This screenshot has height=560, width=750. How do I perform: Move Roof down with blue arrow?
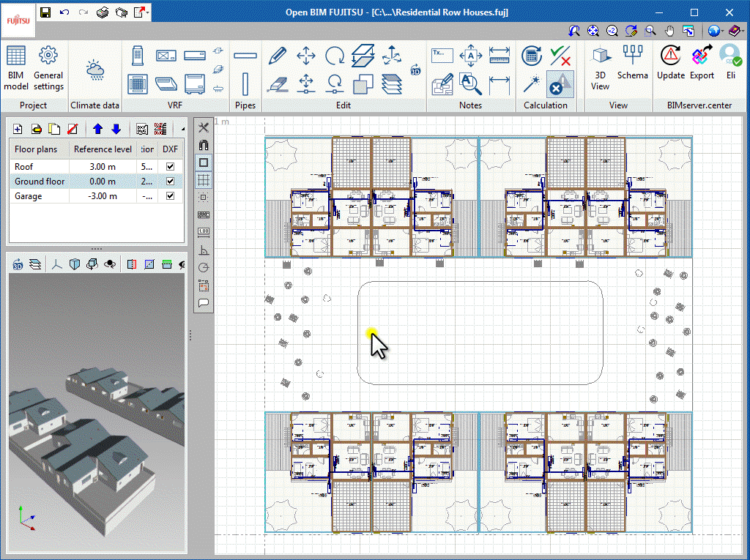tap(116, 129)
